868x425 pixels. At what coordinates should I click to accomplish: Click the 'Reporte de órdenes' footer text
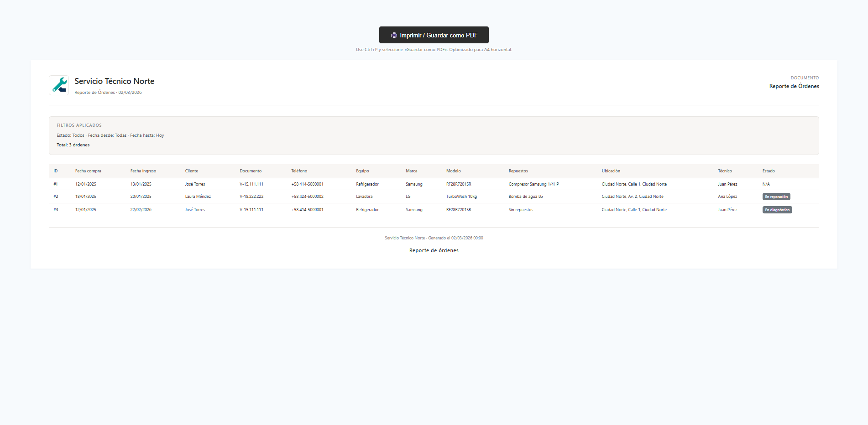434,250
